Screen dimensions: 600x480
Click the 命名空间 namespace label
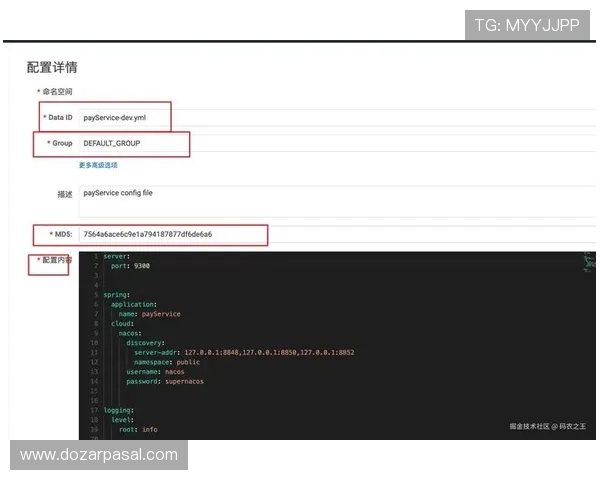coord(57,92)
